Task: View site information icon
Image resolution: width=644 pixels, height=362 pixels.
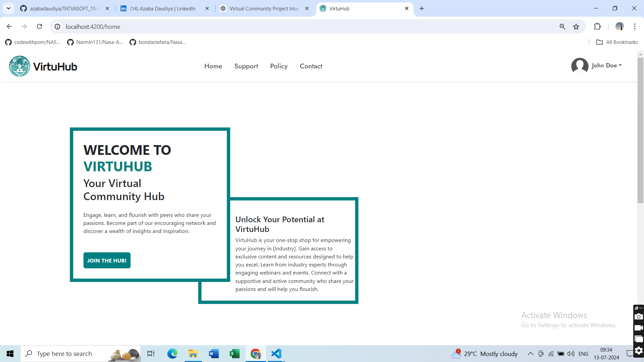Action: click(58, 26)
